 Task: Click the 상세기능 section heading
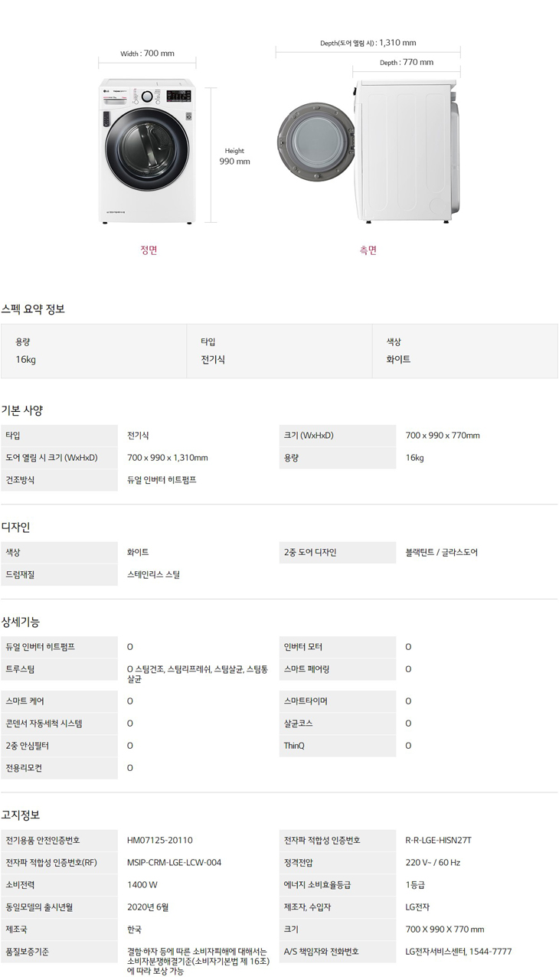tap(21, 621)
